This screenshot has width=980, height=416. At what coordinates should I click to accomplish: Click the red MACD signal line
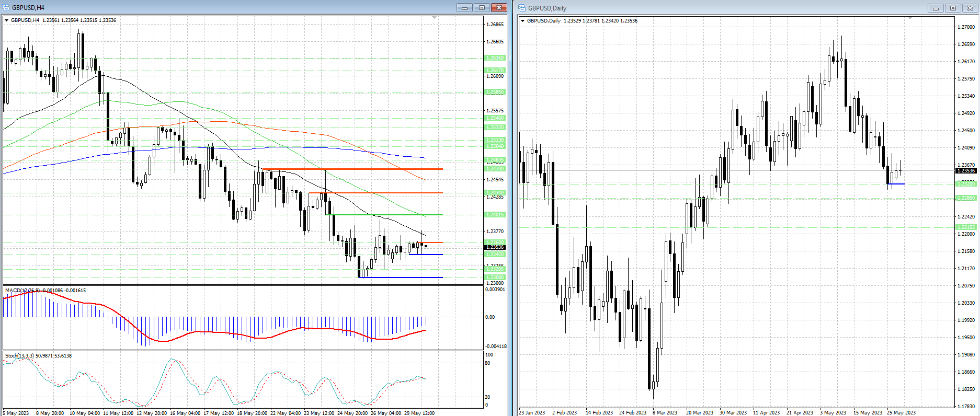[209, 332]
